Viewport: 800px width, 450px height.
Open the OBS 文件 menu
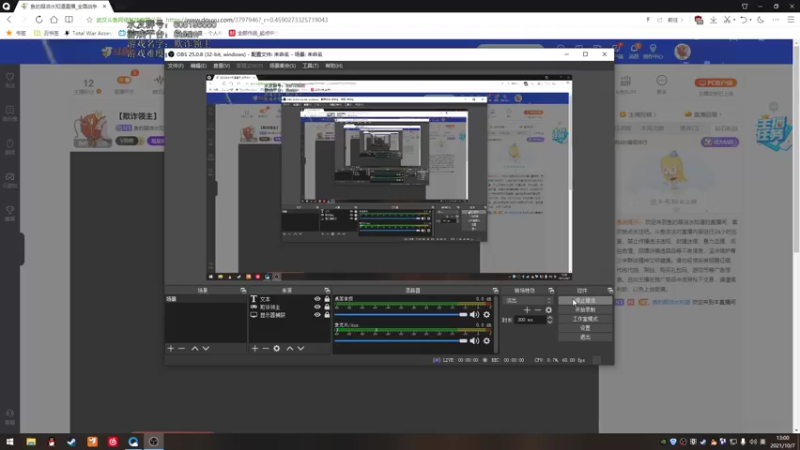coord(176,66)
